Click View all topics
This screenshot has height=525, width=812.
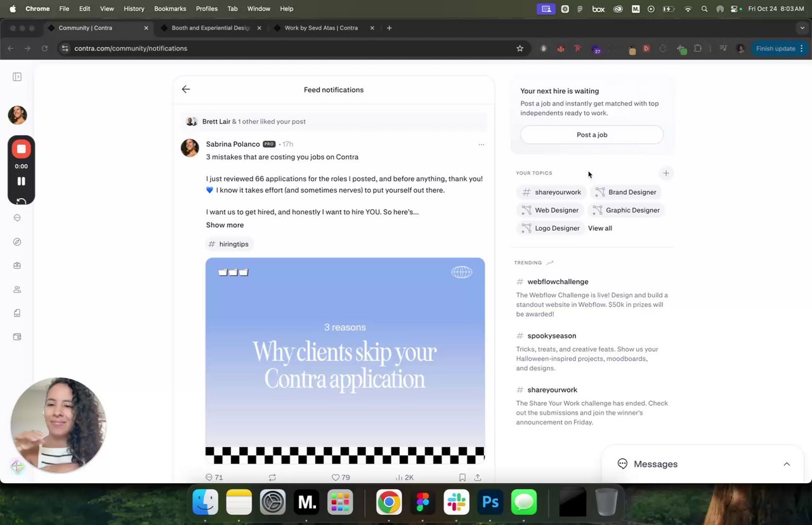(600, 228)
